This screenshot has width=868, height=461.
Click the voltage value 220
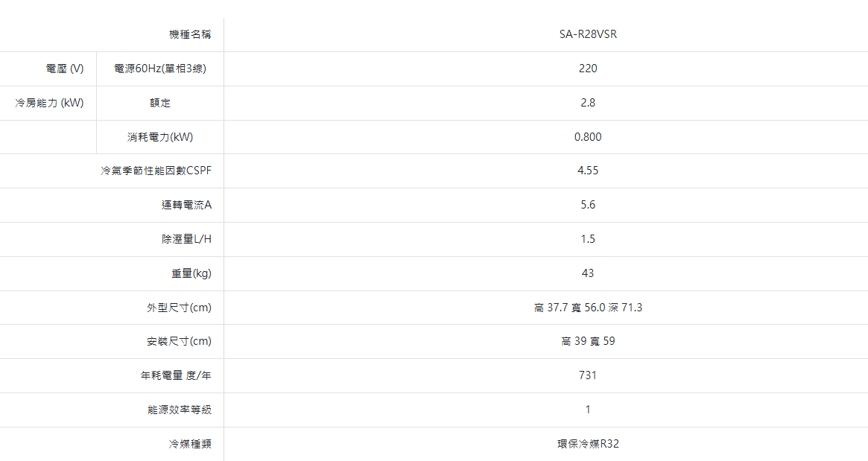[x=588, y=69]
